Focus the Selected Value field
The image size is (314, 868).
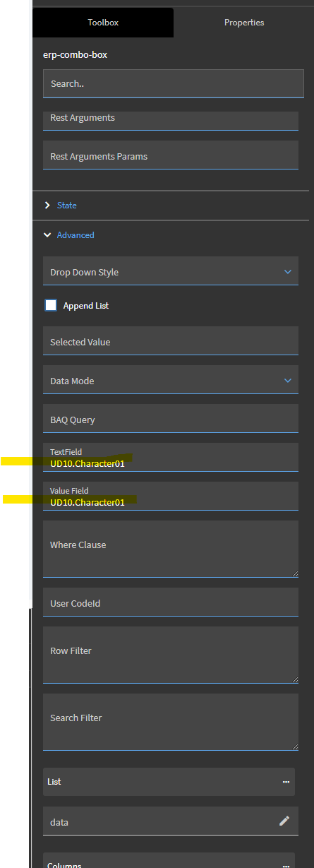coord(171,341)
